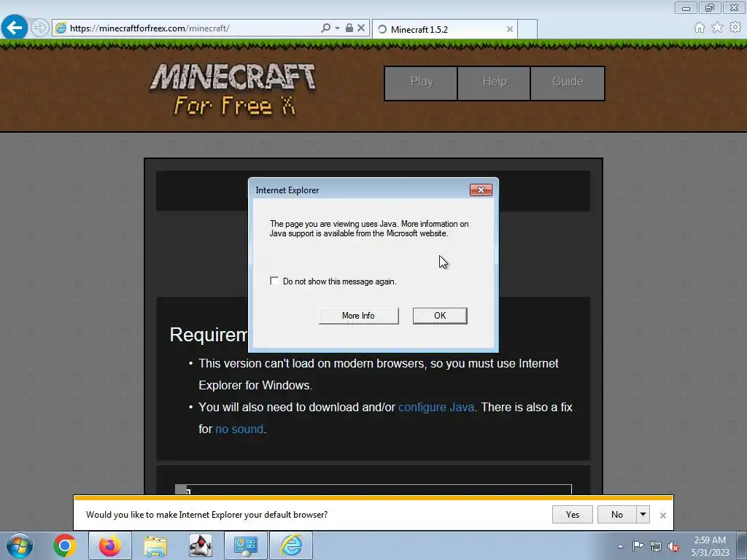The height and width of the screenshot is (560, 747).
Task: Open the no sound fix link
Action: [x=239, y=429]
